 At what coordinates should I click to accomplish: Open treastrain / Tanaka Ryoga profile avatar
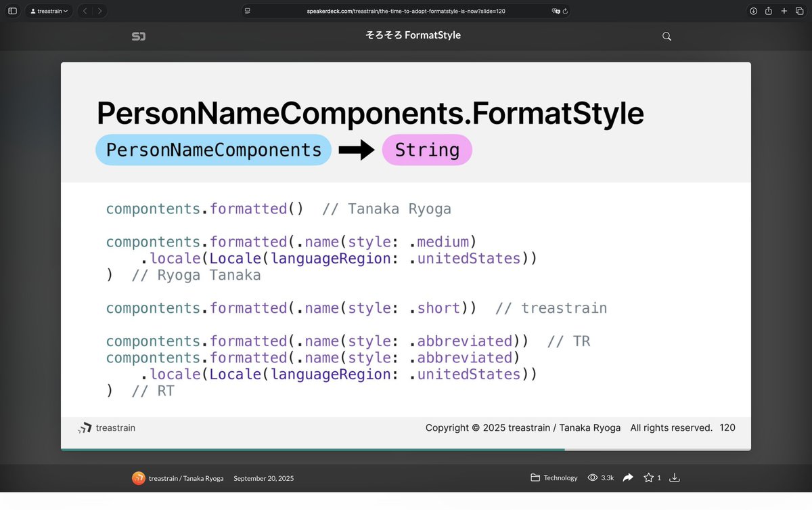pyautogui.click(x=138, y=477)
